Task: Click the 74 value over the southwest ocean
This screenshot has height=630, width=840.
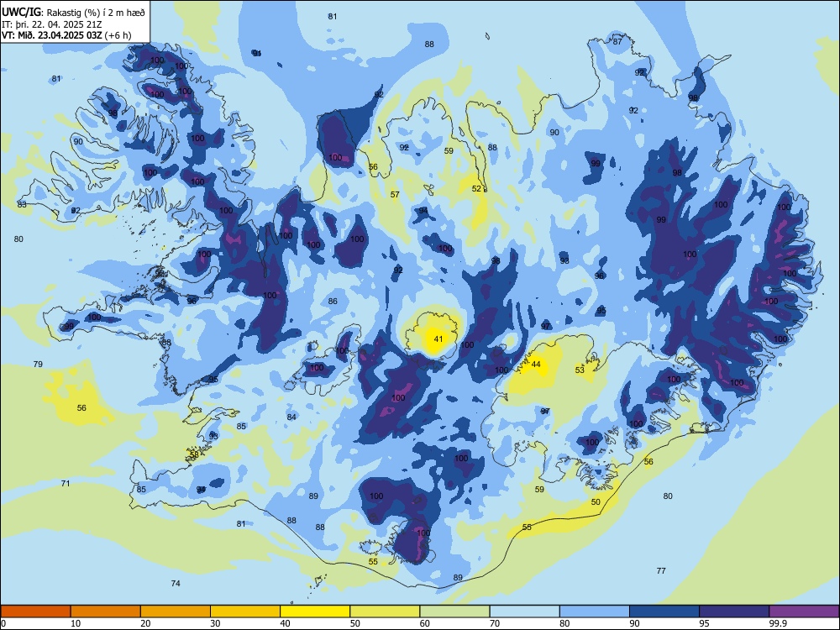Action: 176,584
